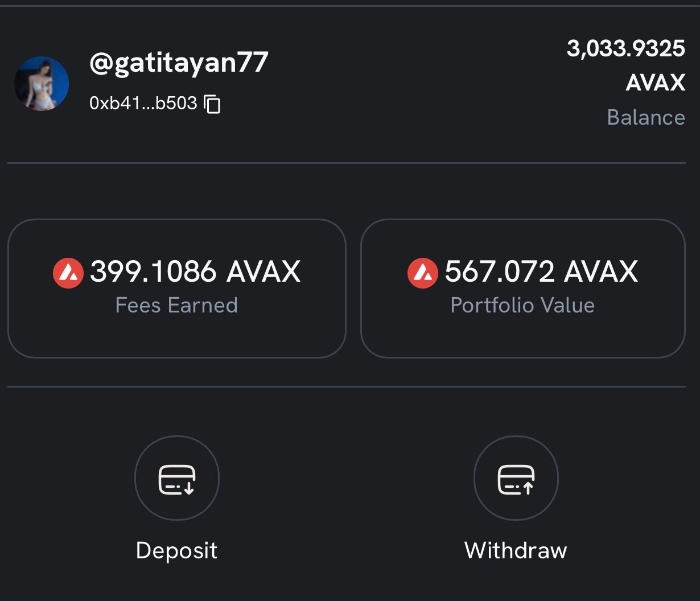This screenshot has height=601, width=700.
Task: Click the 567.072 AVAX amount
Action: 541,271
